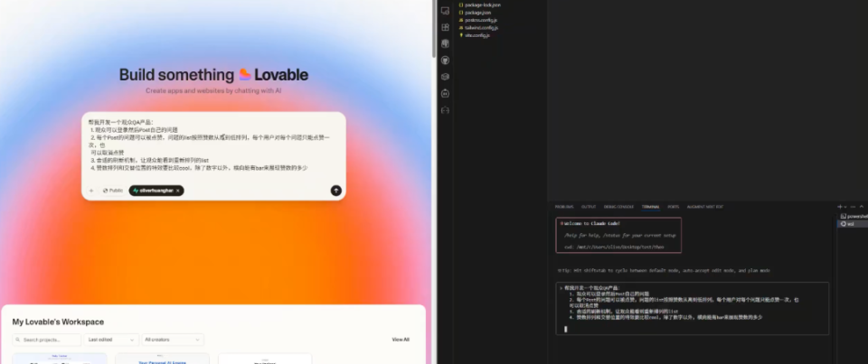Viewport: 868px width, 364px height.
Task: Open postcss.config.js in VS Code explorer
Action: (477, 20)
